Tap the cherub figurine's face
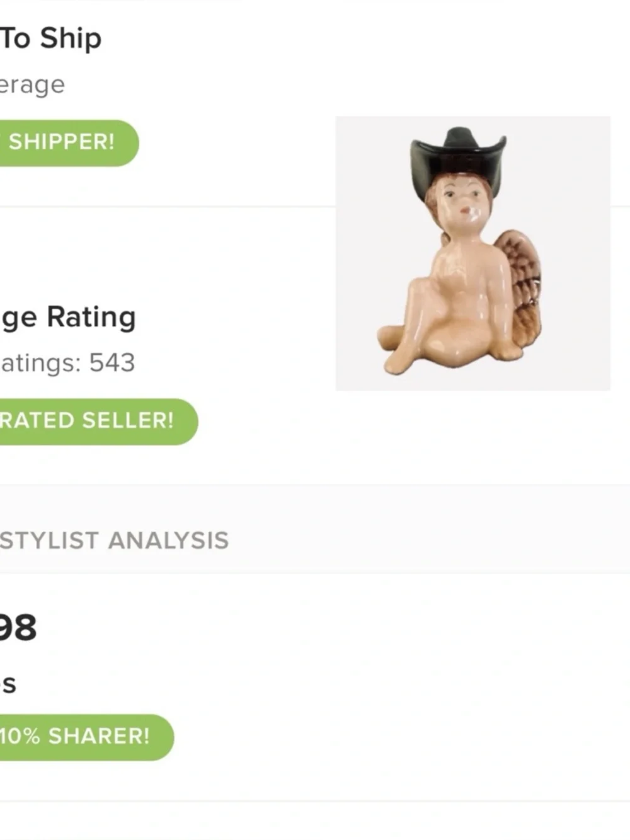Image resolution: width=630 pixels, height=840 pixels. point(462,203)
